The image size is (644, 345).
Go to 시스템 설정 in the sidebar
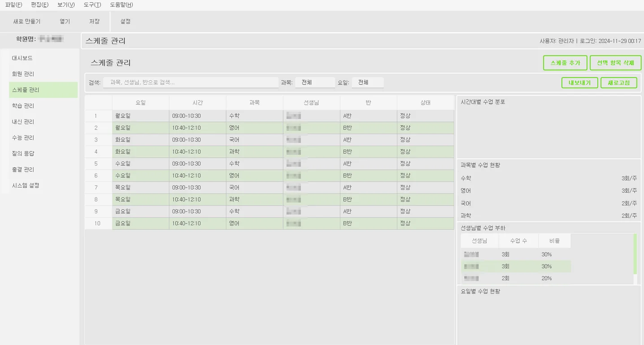click(x=26, y=185)
